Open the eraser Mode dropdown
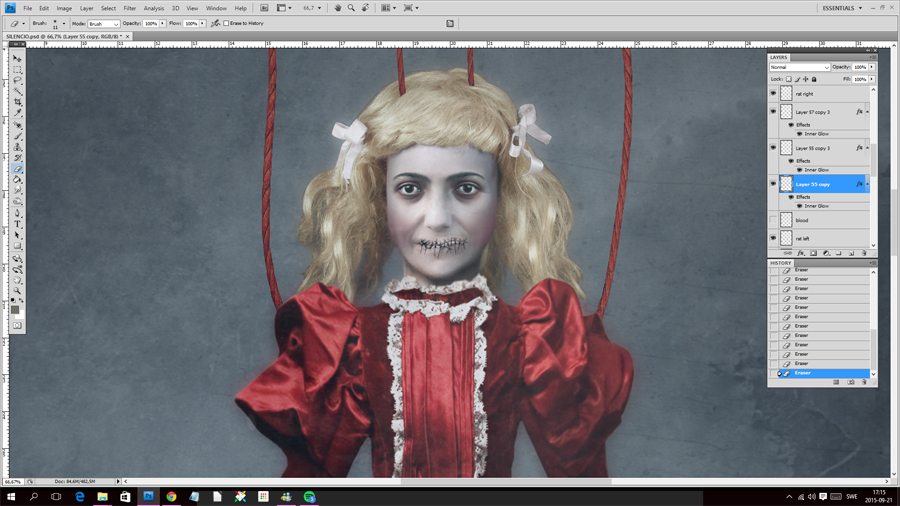The height and width of the screenshot is (506, 900). [103, 23]
